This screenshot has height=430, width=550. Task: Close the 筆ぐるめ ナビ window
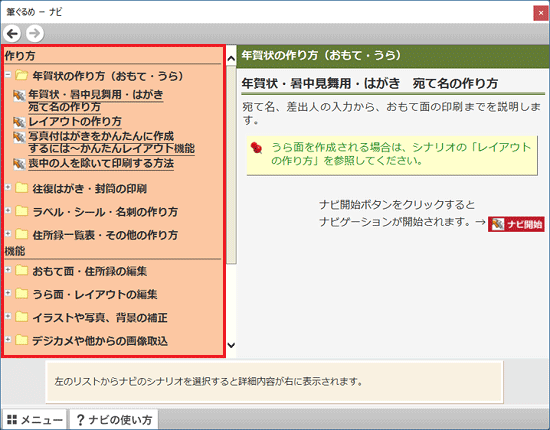point(541,13)
